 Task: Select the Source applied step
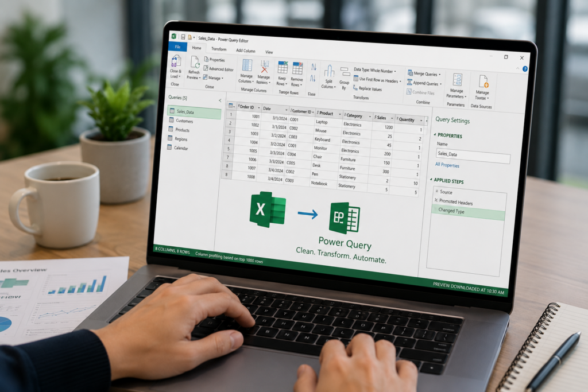click(446, 192)
